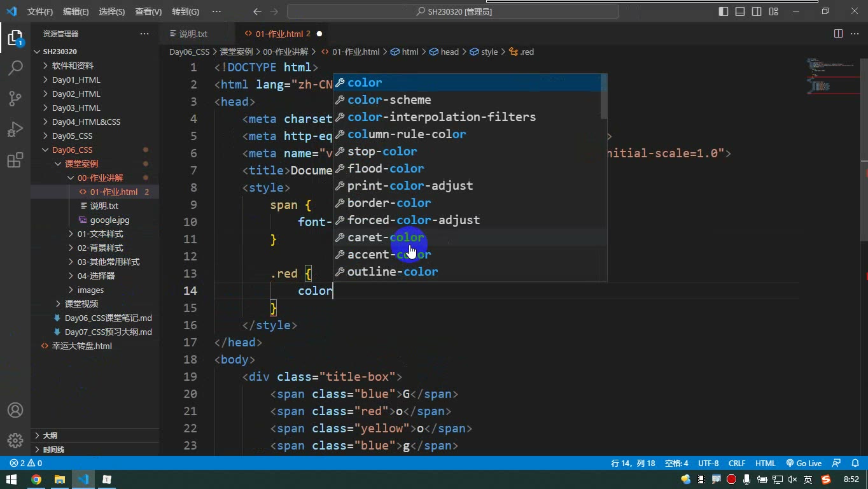Split the editor to the right
The image size is (868, 489).
coord(838,34)
